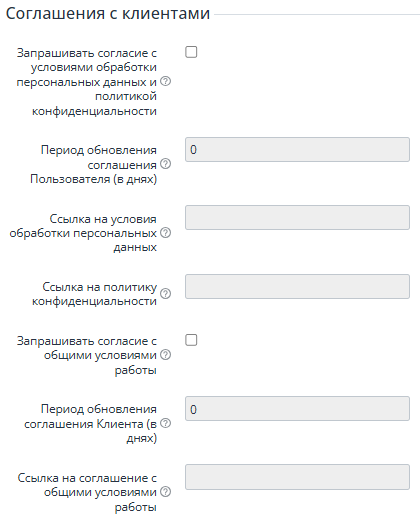Focus the Клиента agreement update period field

pos(297,409)
